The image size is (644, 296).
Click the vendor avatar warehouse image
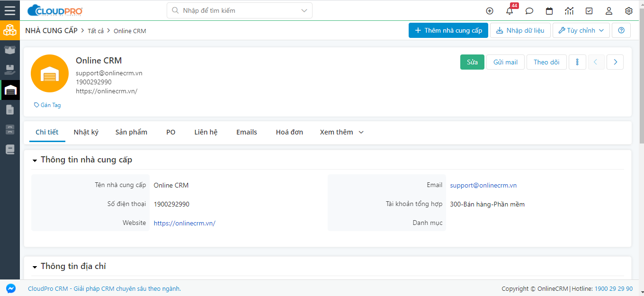coord(50,73)
